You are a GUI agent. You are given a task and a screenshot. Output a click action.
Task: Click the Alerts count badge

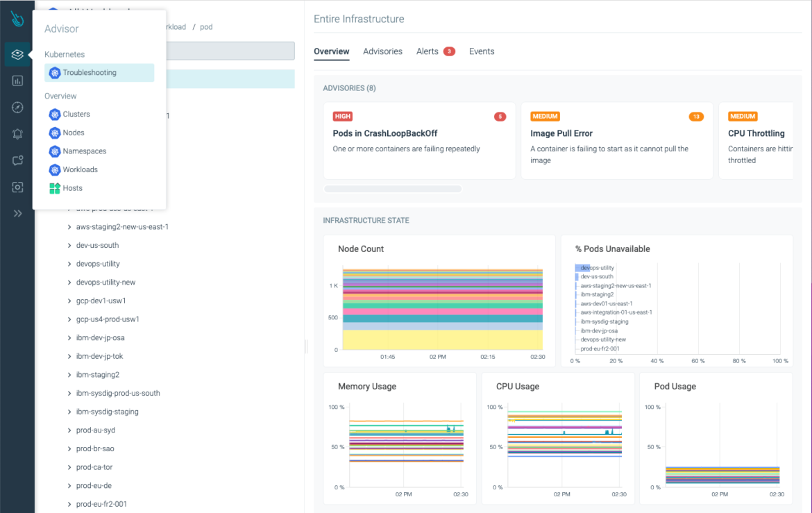pos(449,51)
